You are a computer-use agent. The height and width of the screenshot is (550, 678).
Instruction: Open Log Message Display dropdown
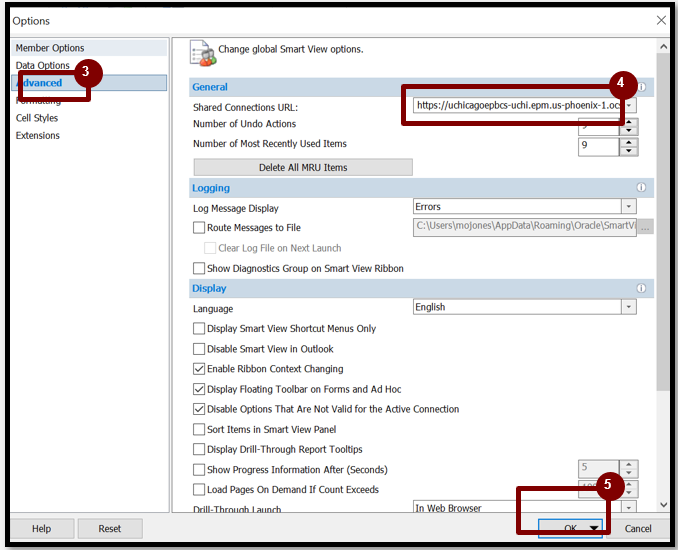click(x=629, y=207)
